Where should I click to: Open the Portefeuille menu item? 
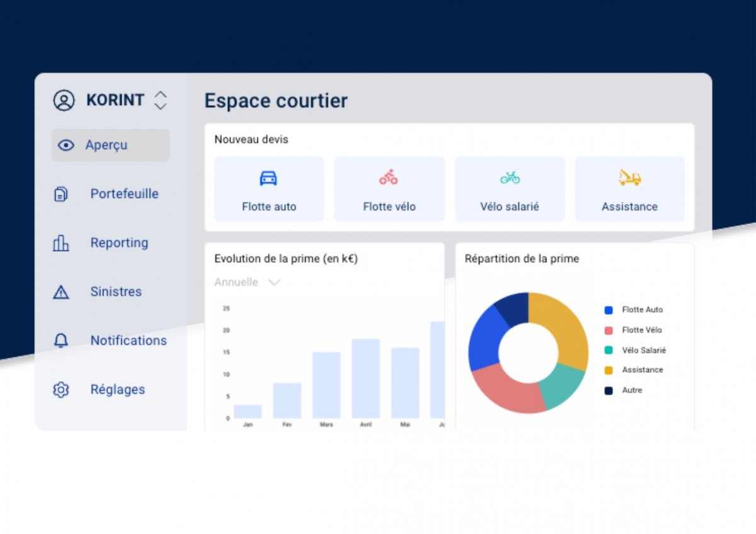pyautogui.click(x=124, y=194)
